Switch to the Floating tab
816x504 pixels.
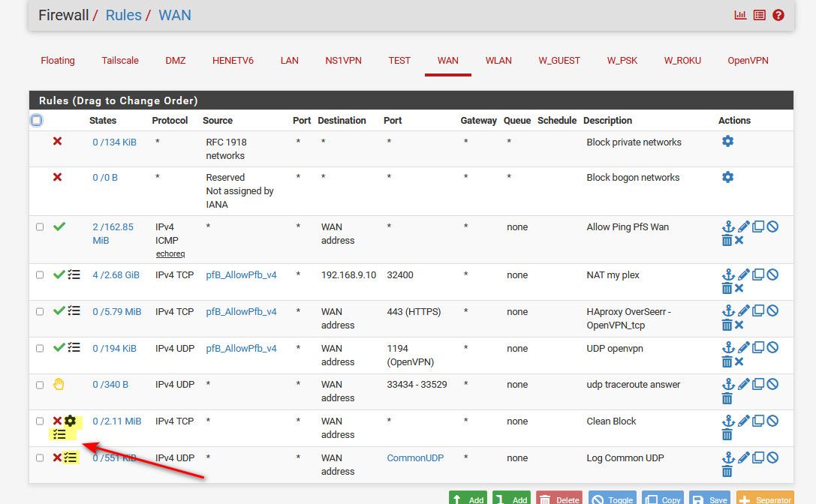(58, 60)
